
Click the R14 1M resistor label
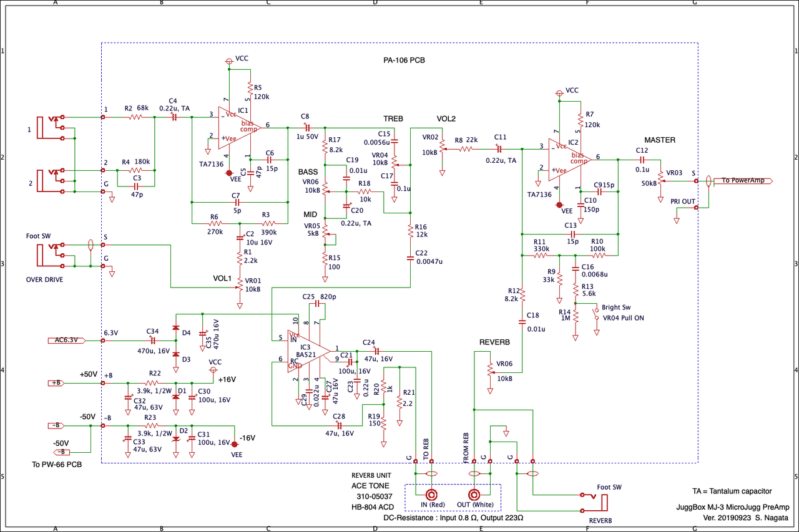coord(564,315)
